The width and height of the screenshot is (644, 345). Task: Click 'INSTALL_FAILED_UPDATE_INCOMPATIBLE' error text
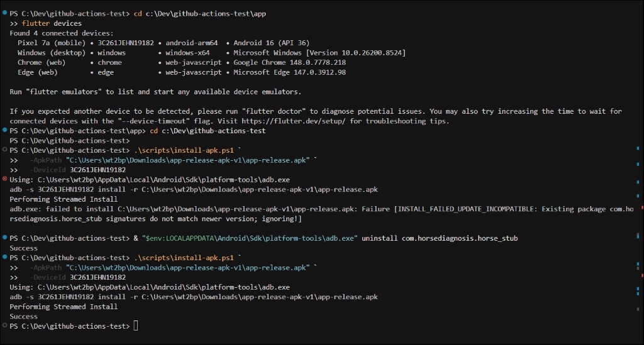pos(465,209)
